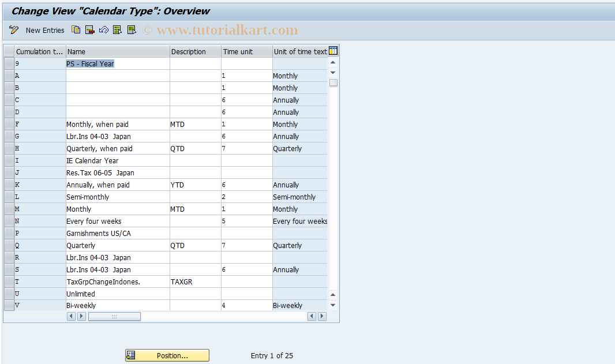This screenshot has width=615, height=364.
Task: Click right arrow of right horizontal scrollbar
Action: pos(322,316)
